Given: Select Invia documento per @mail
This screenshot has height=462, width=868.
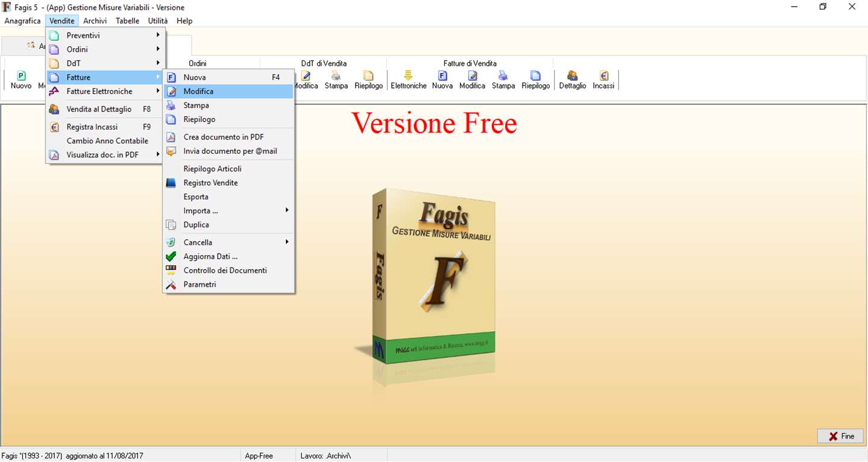Looking at the screenshot, I should [x=228, y=151].
